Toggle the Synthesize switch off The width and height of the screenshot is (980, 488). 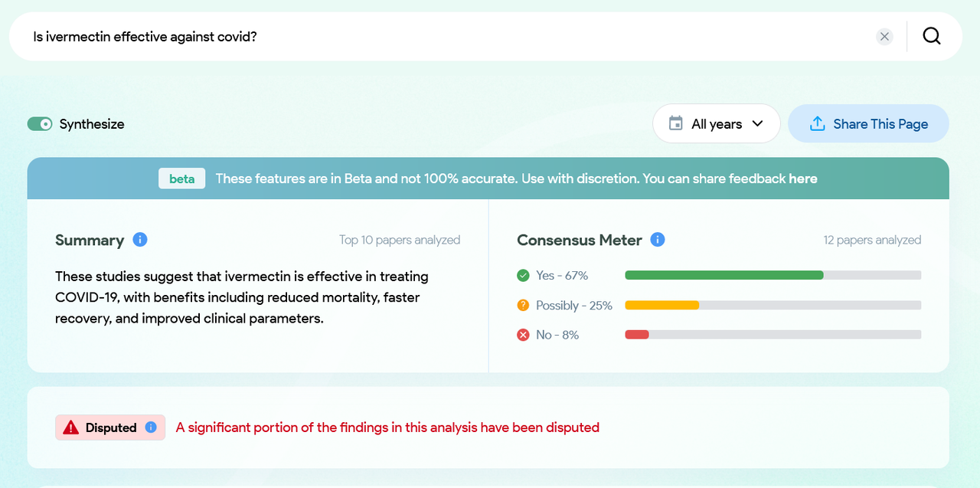(40, 124)
